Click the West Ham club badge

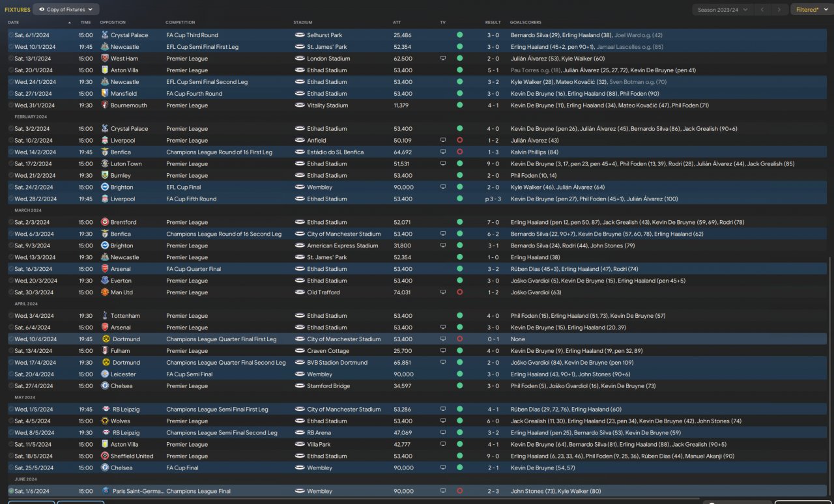tap(105, 59)
